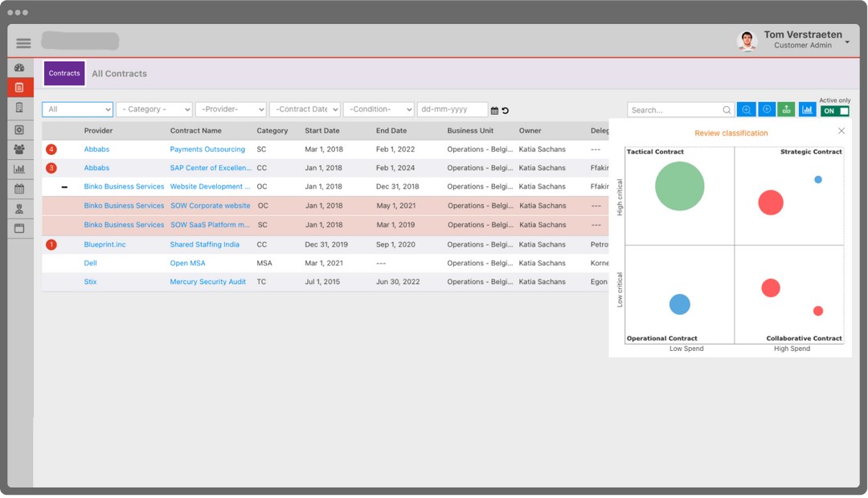The image size is (868, 498).
Task: Click the people group icon in sidebar
Action: click(19, 149)
